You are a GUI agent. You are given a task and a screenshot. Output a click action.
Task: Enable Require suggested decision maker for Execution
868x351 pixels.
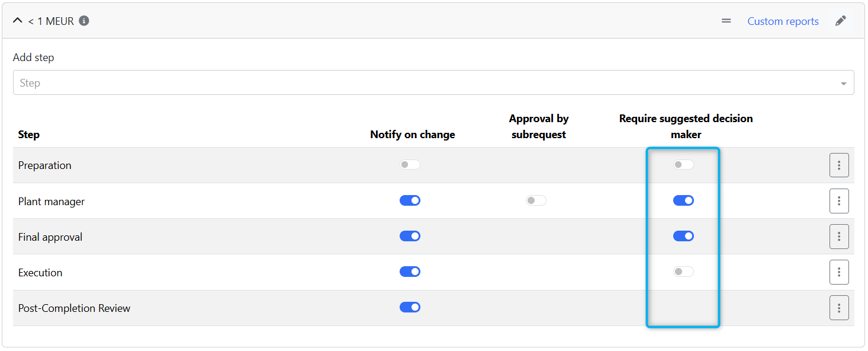683,272
